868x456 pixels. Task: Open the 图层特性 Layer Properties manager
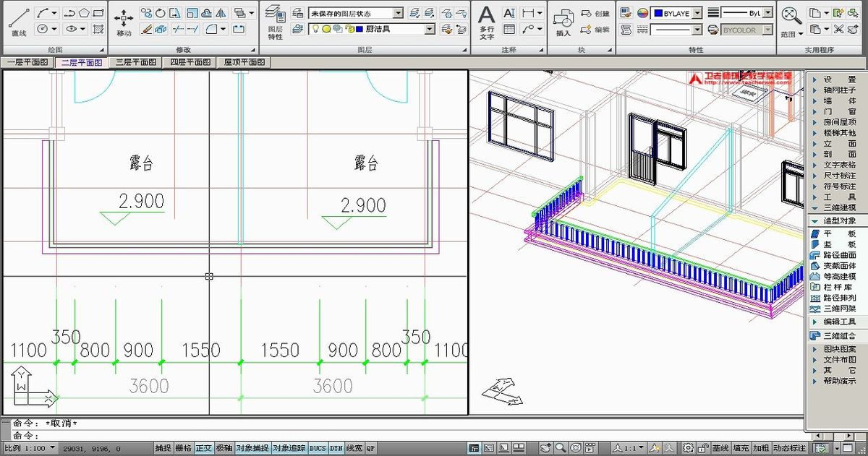275,22
